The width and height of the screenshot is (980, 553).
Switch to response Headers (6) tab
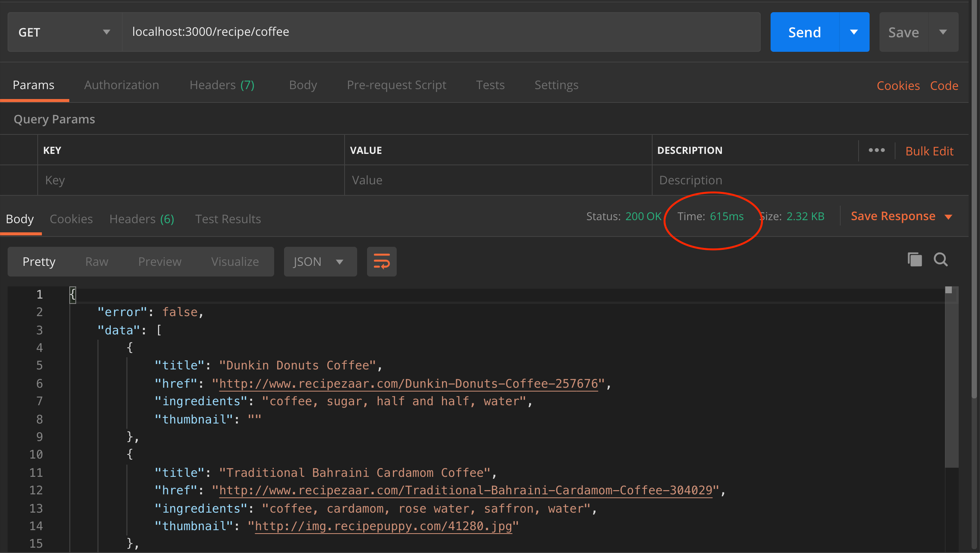pyautogui.click(x=142, y=219)
